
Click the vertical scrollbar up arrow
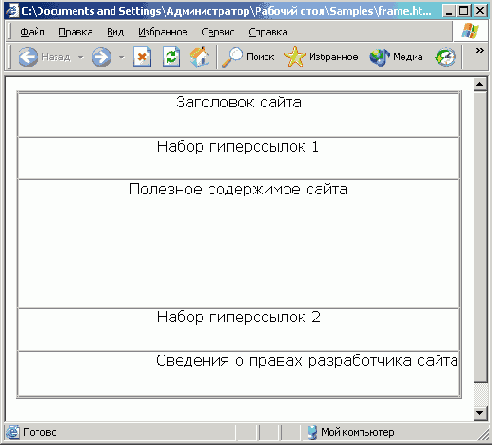click(480, 84)
